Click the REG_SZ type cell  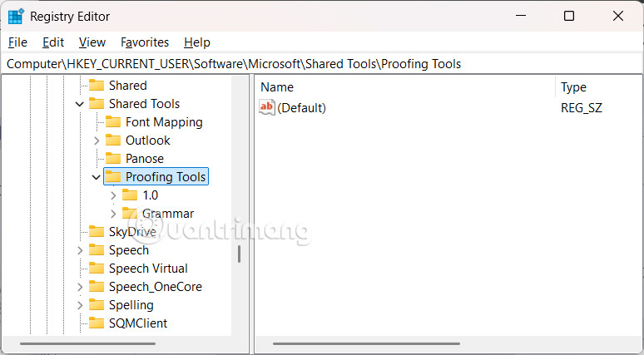click(581, 107)
